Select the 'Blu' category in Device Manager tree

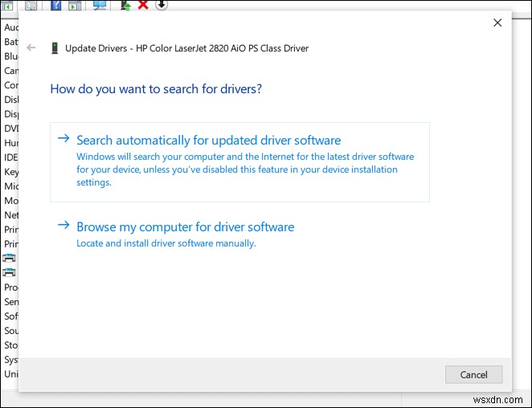[11, 56]
